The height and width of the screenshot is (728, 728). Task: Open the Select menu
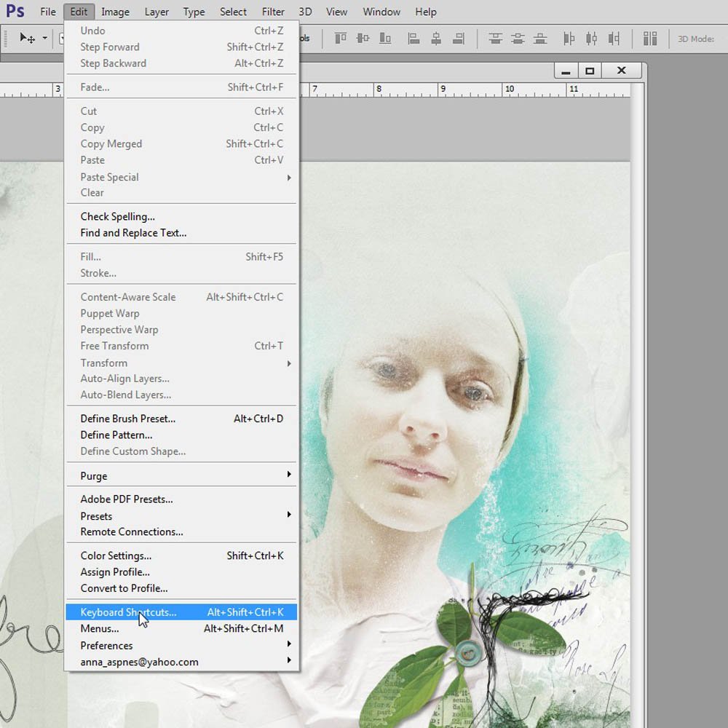[x=233, y=12]
